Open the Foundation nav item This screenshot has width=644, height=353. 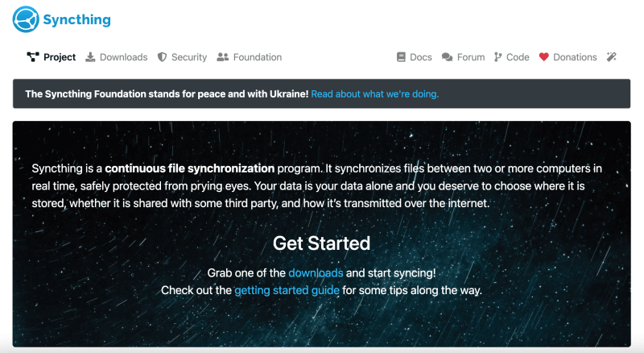(x=258, y=57)
